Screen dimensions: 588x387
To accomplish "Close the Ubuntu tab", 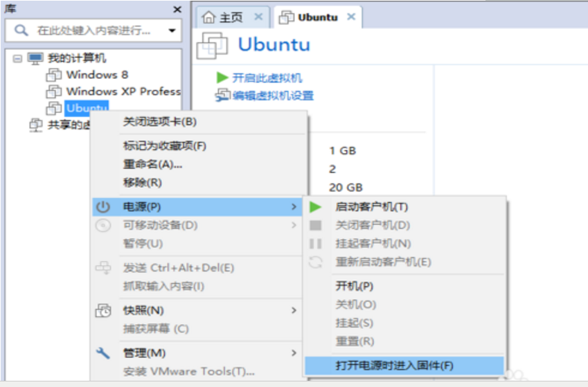I will coord(351,17).
